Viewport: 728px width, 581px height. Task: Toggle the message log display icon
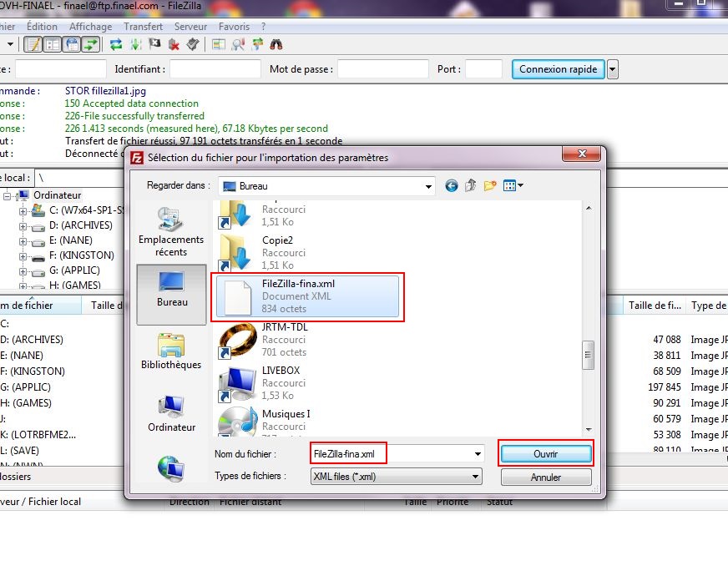click(33, 44)
